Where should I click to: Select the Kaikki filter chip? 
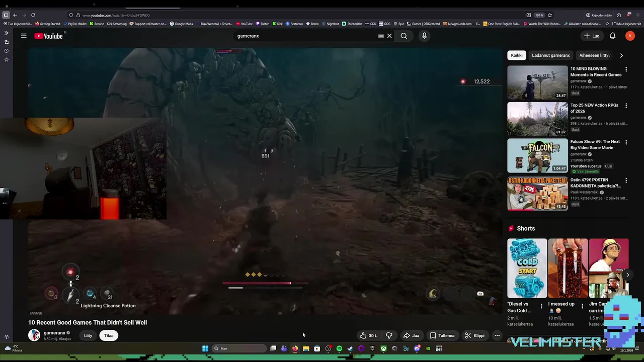coord(517,55)
